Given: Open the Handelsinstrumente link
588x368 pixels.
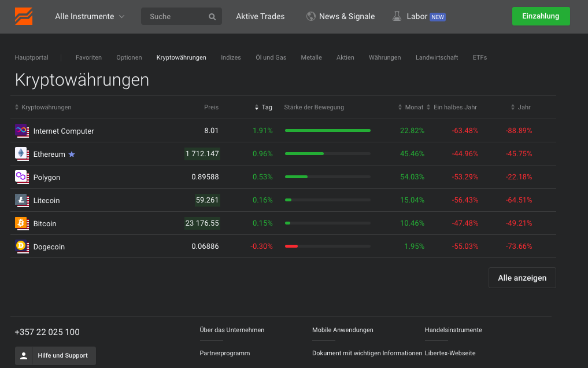Looking at the screenshot, I should pyautogui.click(x=453, y=330).
